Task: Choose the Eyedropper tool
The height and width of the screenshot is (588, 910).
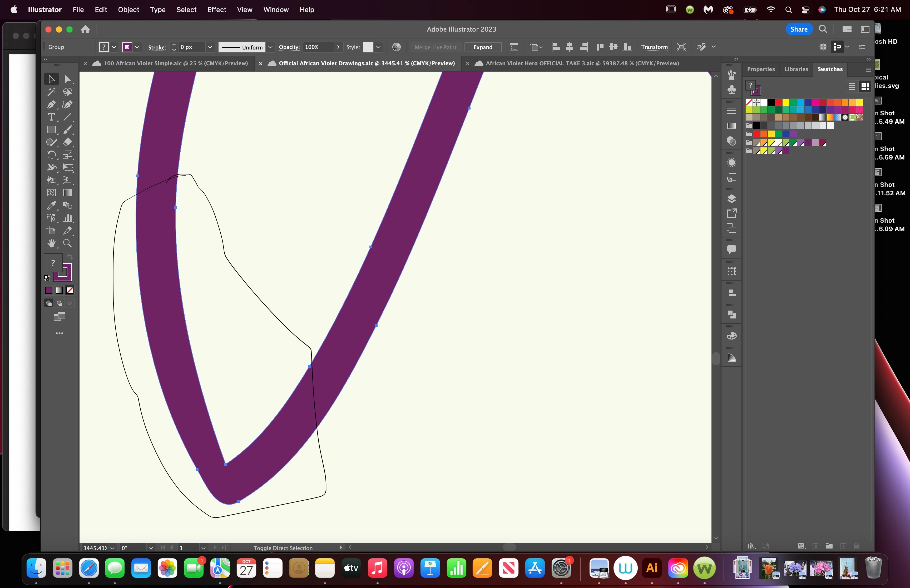Action: click(51, 205)
